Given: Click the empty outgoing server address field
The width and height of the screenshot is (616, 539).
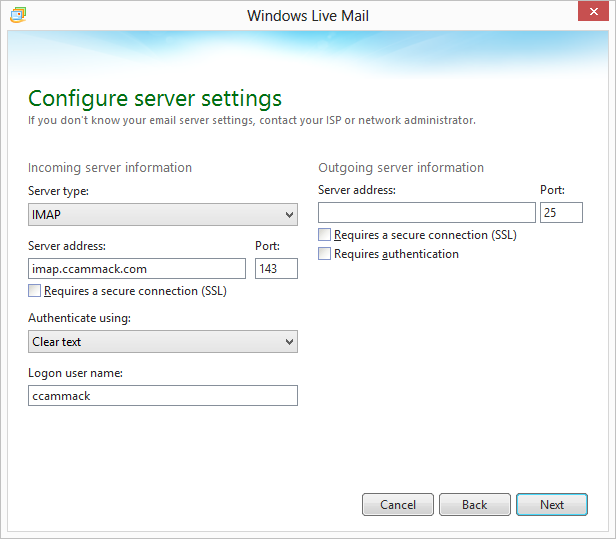Looking at the screenshot, I should click(x=427, y=213).
